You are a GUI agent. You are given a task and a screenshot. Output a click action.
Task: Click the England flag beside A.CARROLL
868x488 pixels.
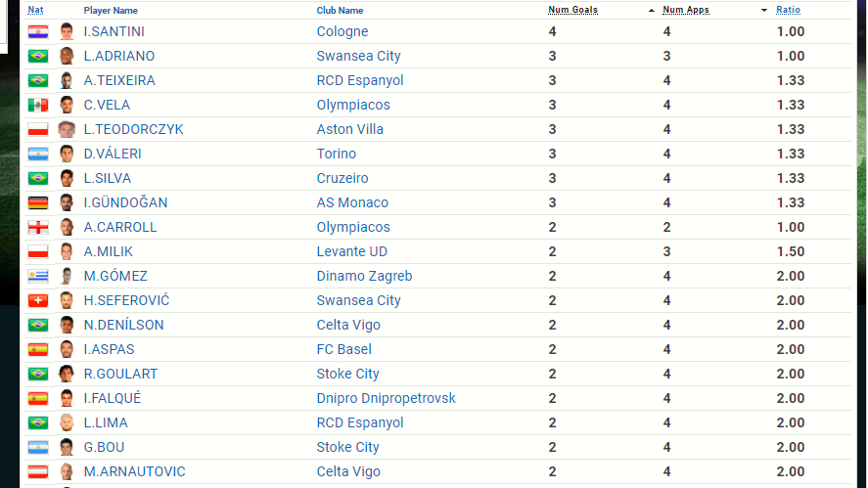(x=38, y=228)
